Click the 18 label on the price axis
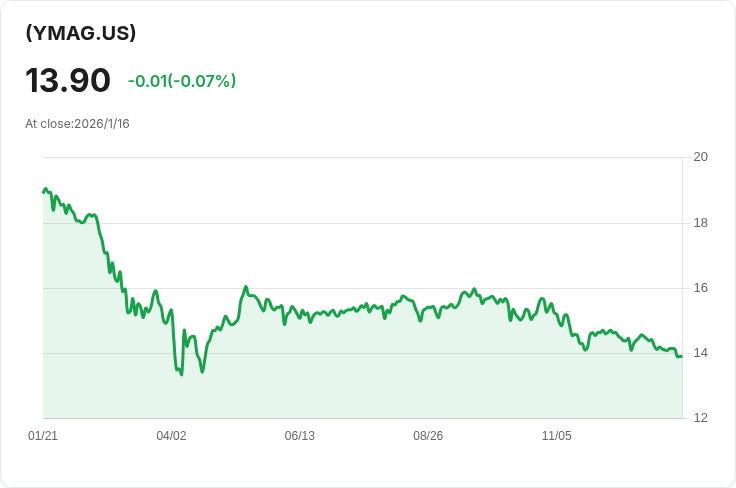The image size is (736, 488). point(700,222)
